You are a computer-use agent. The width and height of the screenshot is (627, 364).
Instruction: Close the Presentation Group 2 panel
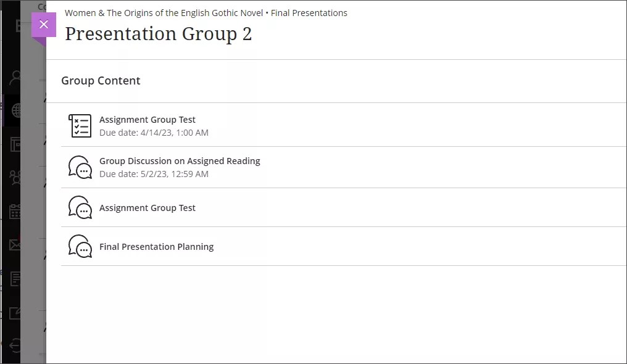pos(43,25)
